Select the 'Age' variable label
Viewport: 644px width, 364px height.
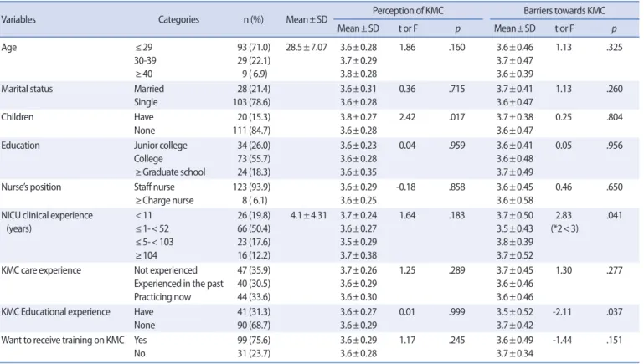point(9,48)
